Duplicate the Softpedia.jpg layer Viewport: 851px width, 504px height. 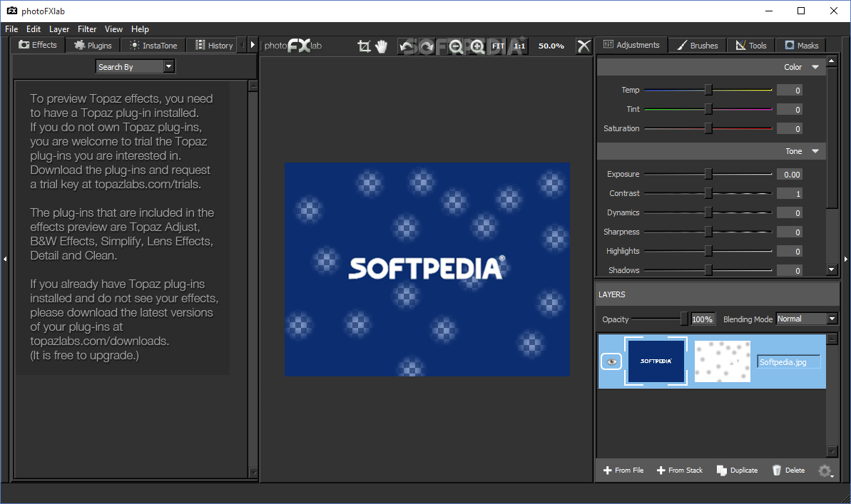tap(737, 470)
